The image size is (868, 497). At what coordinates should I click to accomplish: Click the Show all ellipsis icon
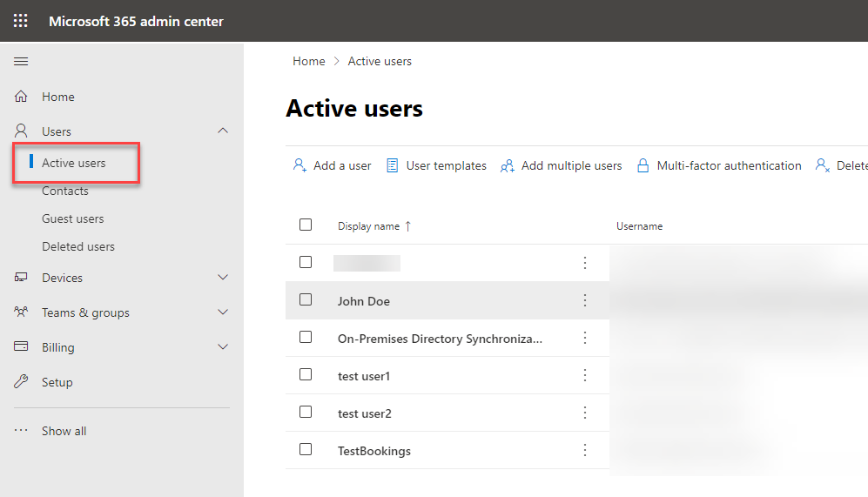tap(21, 430)
